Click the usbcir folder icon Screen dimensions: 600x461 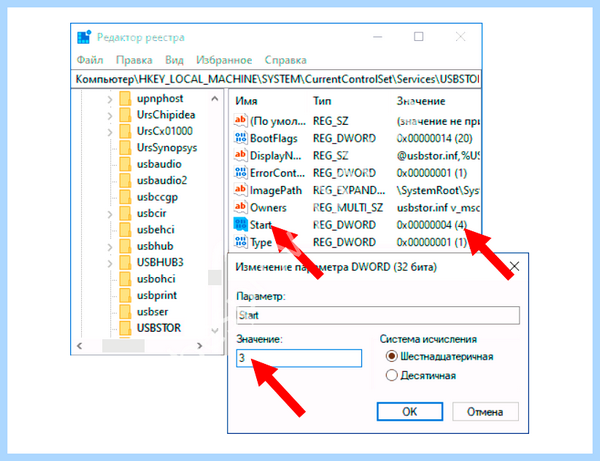pos(125,213)
